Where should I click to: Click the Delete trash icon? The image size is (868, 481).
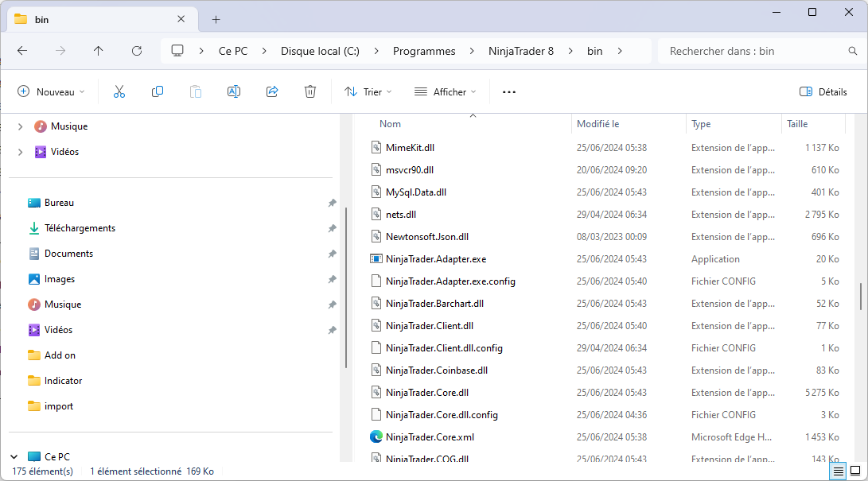point(310,91)
